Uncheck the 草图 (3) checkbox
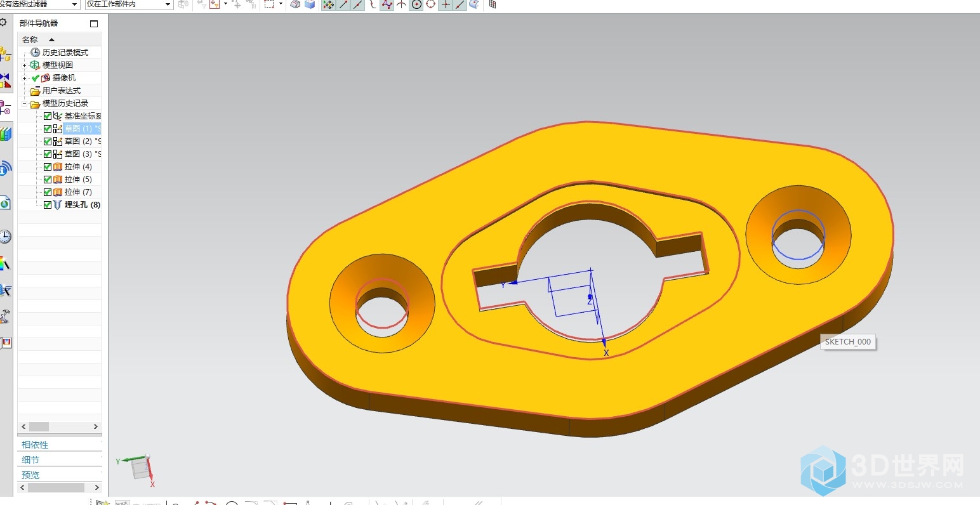The height and width of the screenshot is (505, 980). pos(48,154)
